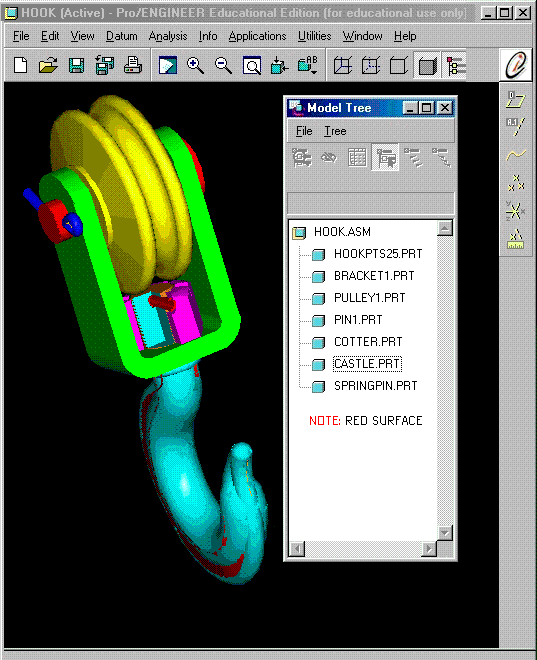Minimize the main Pro/ENGINEER window
This screenshot has width=537, height=660.
[488, 13]
